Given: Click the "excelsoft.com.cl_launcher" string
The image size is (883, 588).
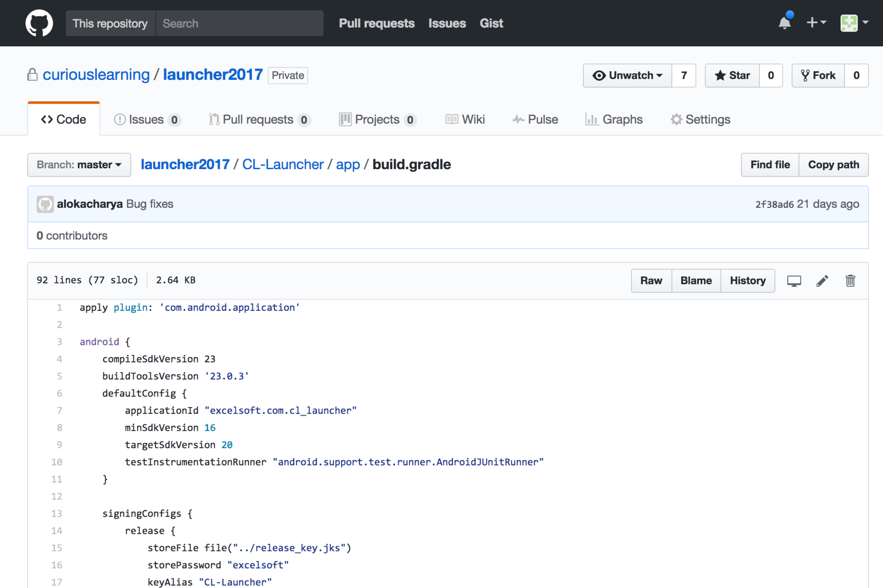Looking at the screenshot, I should click(x=281, y=410).
